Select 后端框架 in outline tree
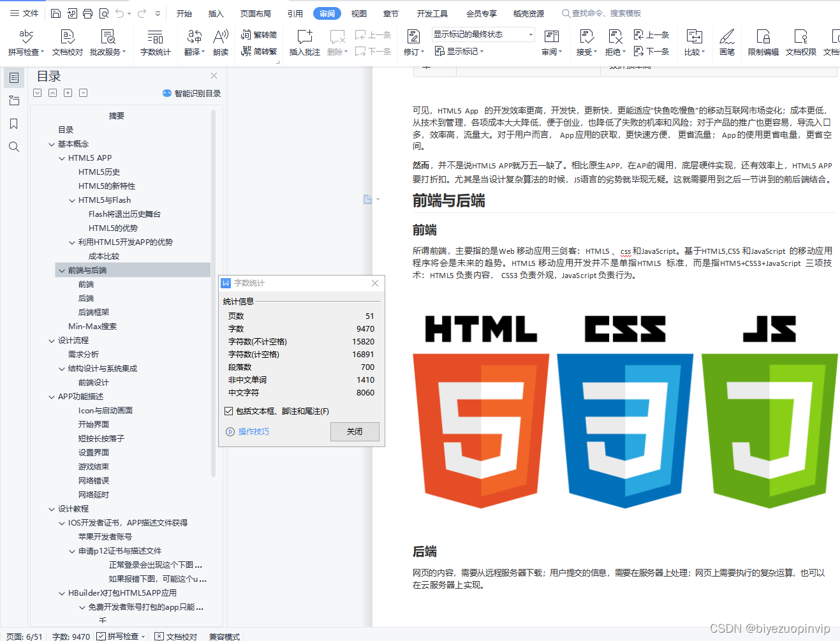 tap(94, 313)
